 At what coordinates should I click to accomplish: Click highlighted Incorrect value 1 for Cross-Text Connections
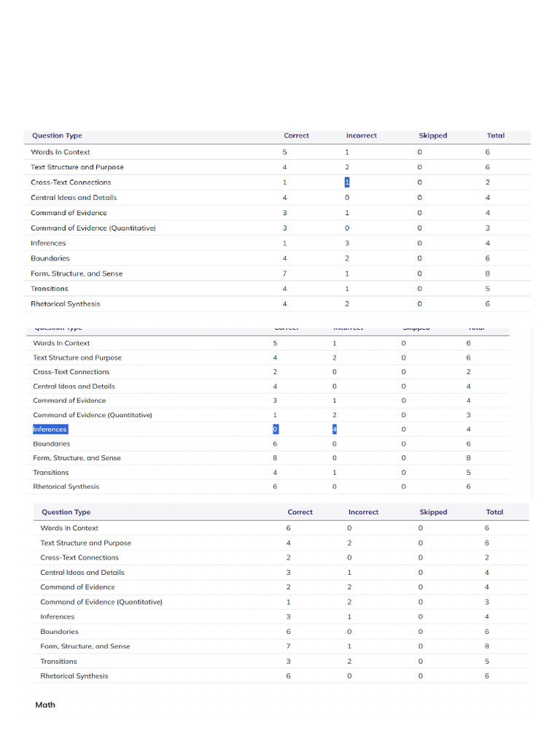[x=347, y=182]
